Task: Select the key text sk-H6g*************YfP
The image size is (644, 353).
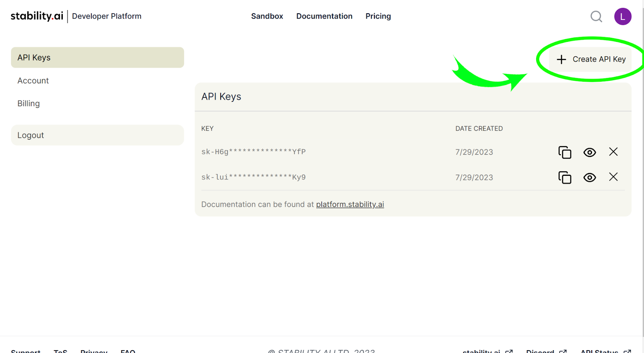Action: tap(254, 152)
